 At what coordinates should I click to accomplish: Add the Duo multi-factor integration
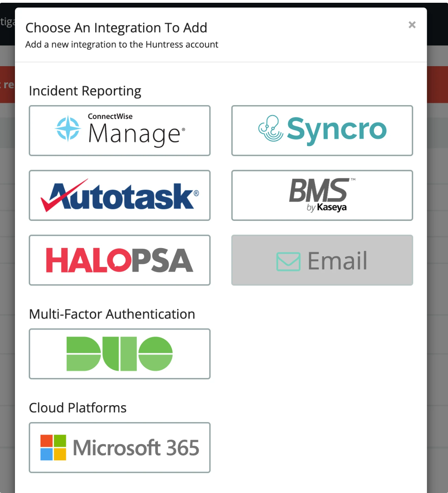click(x=120, y=354)
